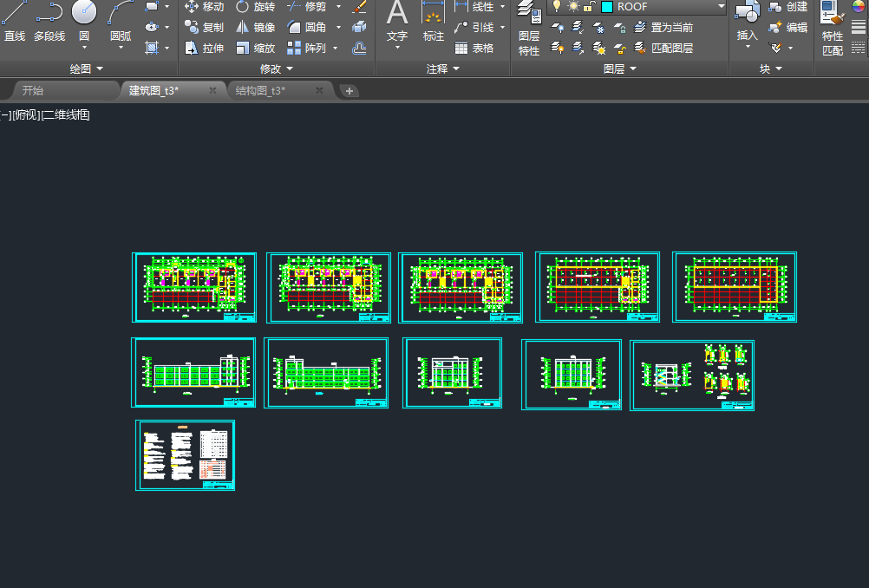Toggle ROOF layer lock icon
Viewport: 869px width, 588px height.
point(589,7)
